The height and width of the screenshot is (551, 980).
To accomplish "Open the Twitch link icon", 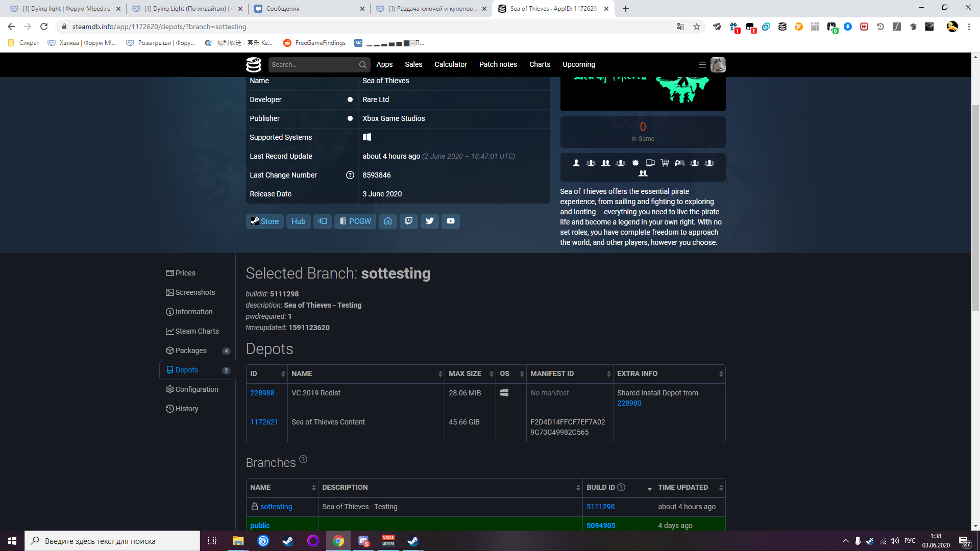I will (x=409, y=221).
